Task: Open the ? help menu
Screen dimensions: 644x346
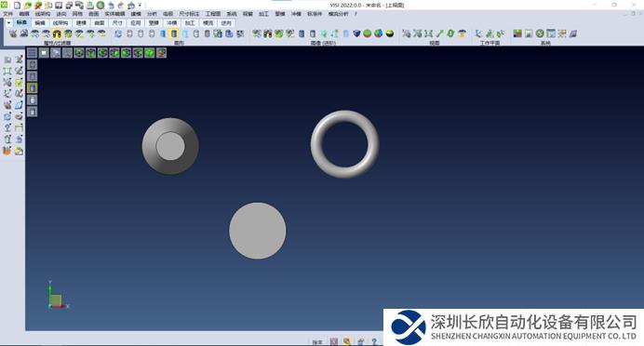Action: 356,14
